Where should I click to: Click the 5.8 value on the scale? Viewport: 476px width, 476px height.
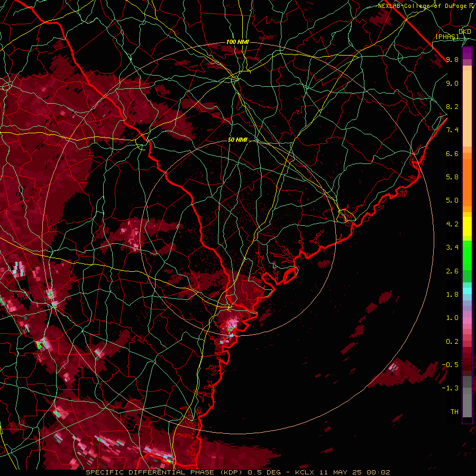[x=452, y=177]
